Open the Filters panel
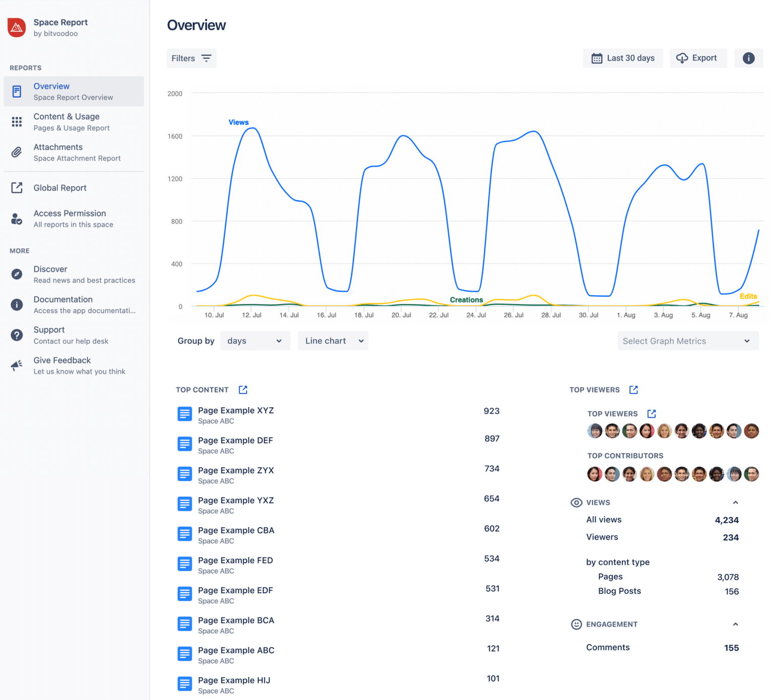This screenshot has width=774, height=700. [191, 58]
